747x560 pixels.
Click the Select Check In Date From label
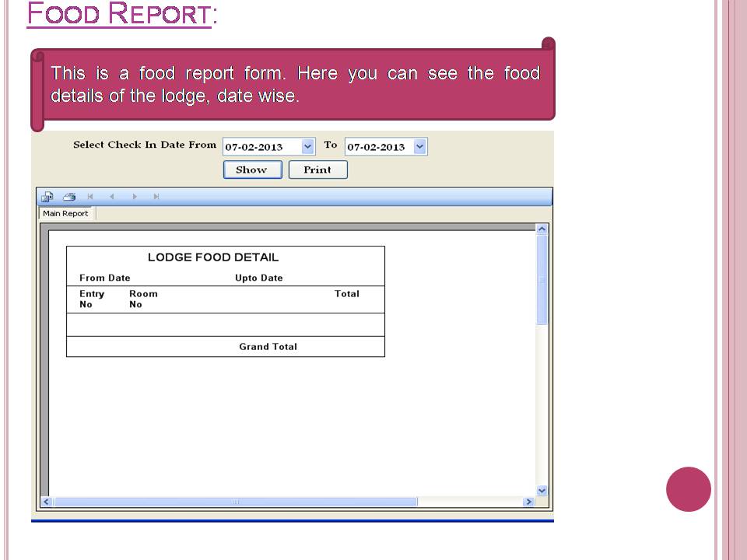coord(145,145)
